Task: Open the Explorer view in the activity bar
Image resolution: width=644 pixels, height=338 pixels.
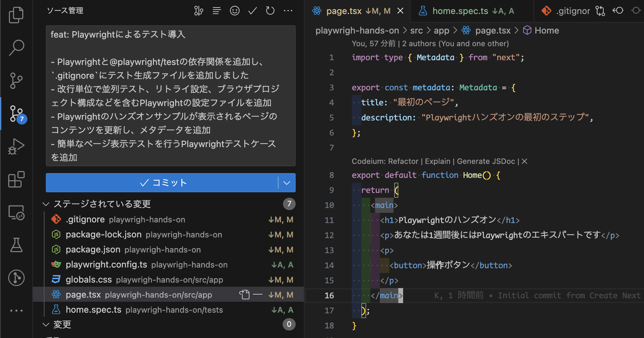Action: point(16,15)
